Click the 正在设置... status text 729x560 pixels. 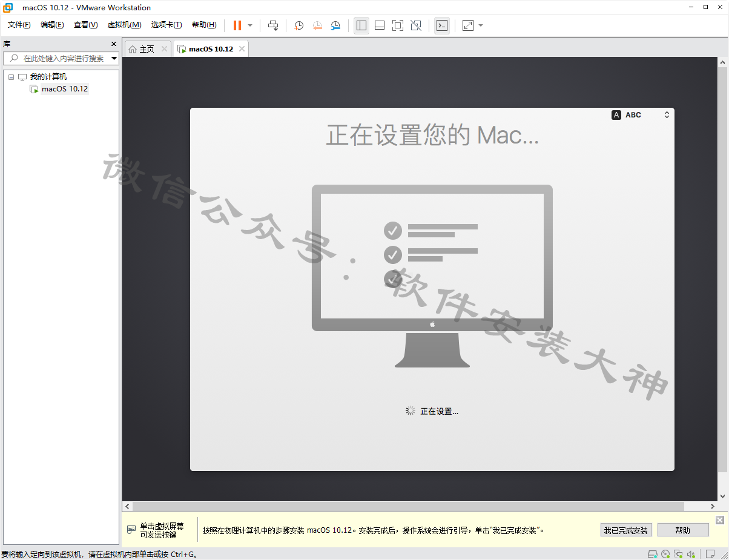[x=439, y=412]
